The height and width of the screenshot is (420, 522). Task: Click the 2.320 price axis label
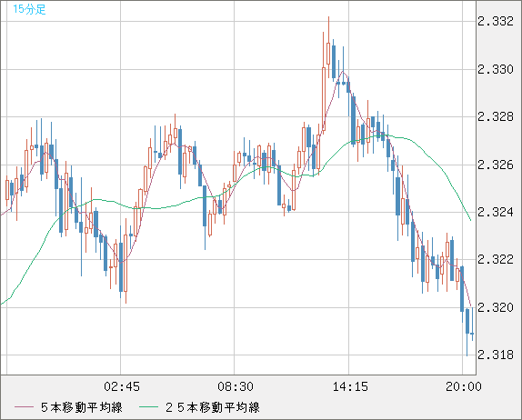pyautogui.click(x=496, y=307)
